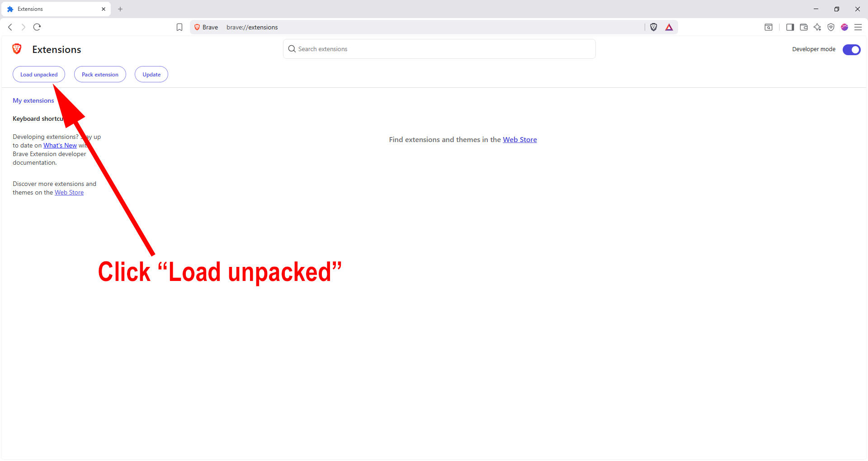Open Leo AI sparkle icon
Viewport: 868px width, 461px height.
(817, 27)
